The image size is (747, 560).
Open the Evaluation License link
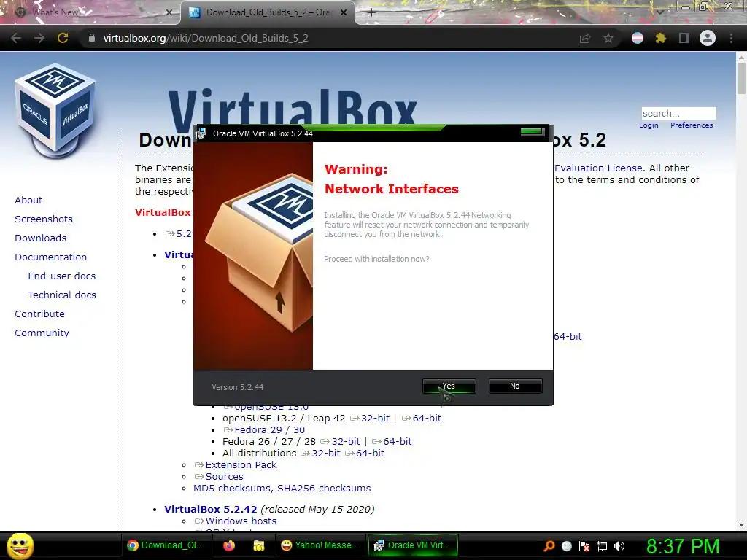(x=599, y=168)
